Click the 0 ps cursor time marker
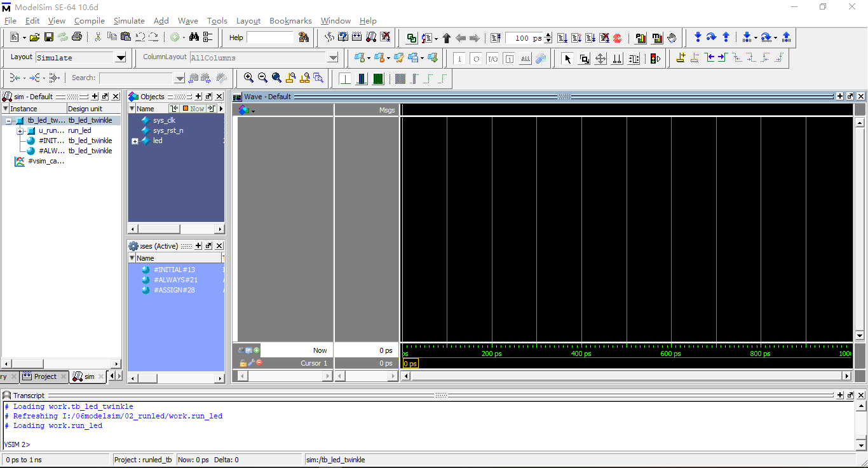This screenshot has height=468, width=868. pyautogui.click(x=410, y=364)
